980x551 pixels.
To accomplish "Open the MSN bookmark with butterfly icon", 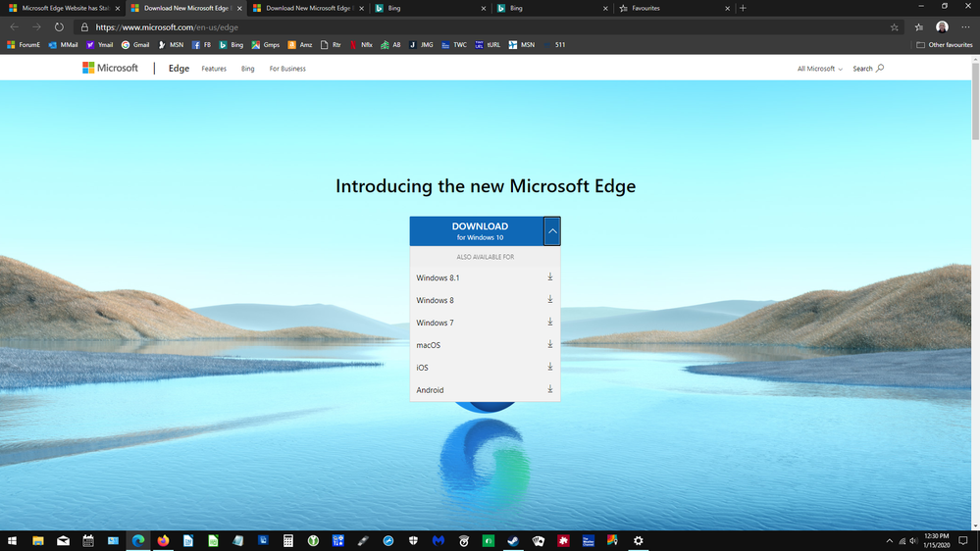I will tap(171, 45).
